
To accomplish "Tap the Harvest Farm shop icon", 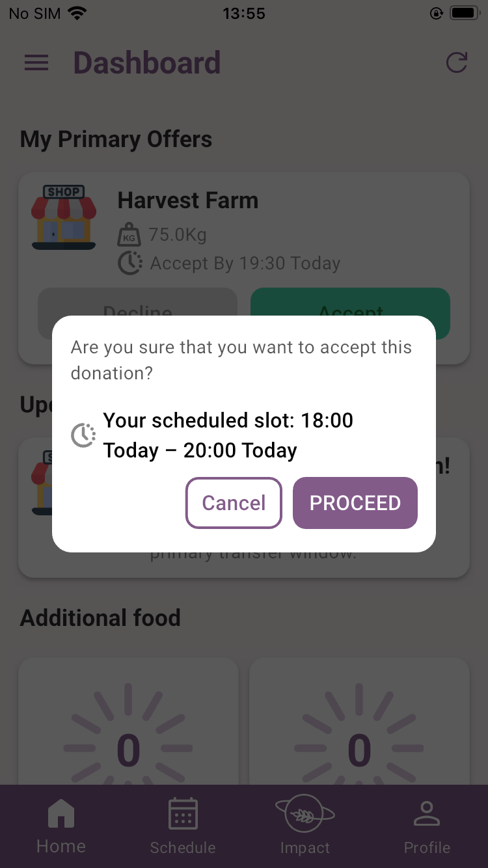I will point(64,217).
